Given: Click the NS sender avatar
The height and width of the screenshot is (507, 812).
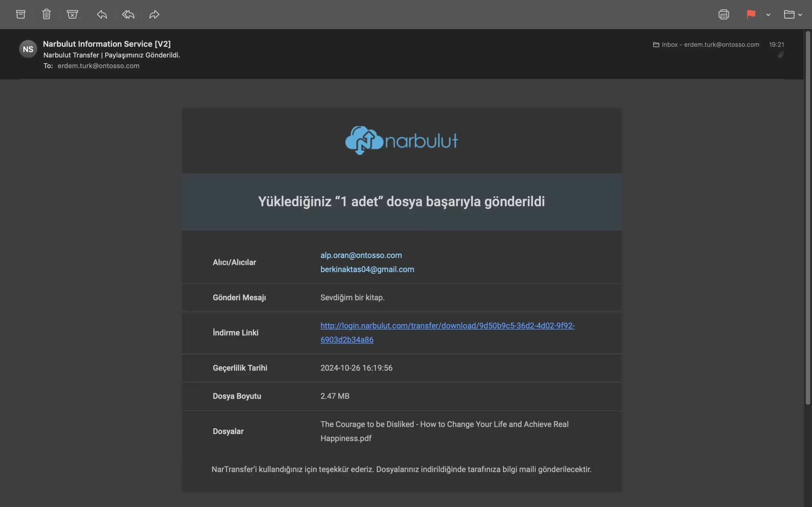Looking at the screenshot, I should tap(28, 49).
